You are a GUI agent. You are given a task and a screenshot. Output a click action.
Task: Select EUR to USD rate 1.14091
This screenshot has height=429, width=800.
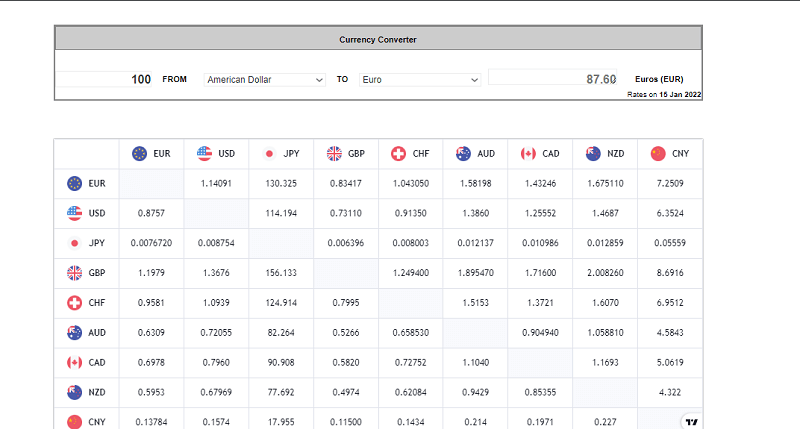(x=216, y=183)
